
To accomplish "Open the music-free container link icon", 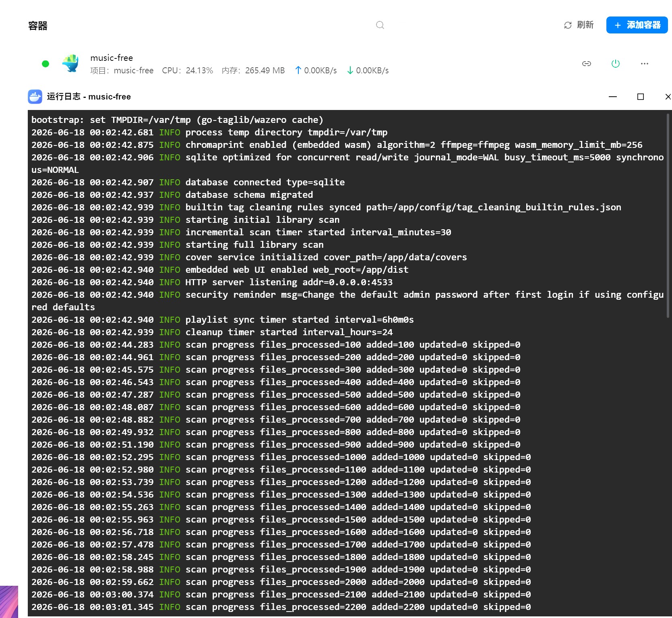I will tap(587, 64).
